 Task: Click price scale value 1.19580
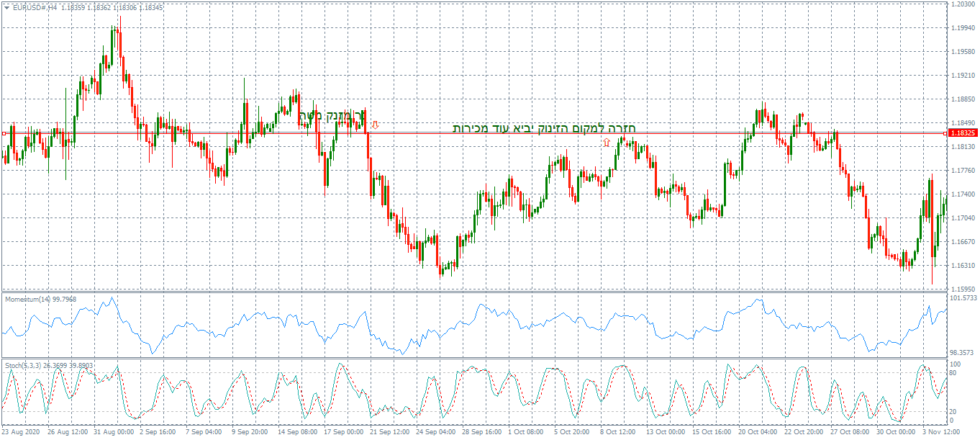963,52
